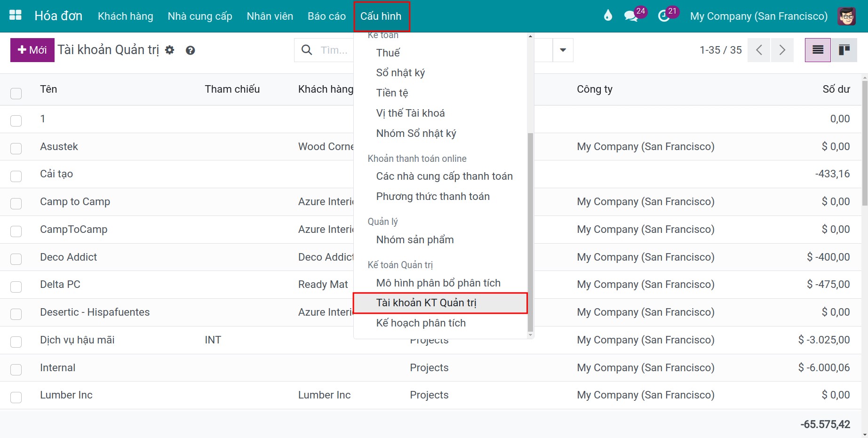Check the Lumber Inc row checkbox
Viewport: 868px width, 438px height.
point(16,397)
